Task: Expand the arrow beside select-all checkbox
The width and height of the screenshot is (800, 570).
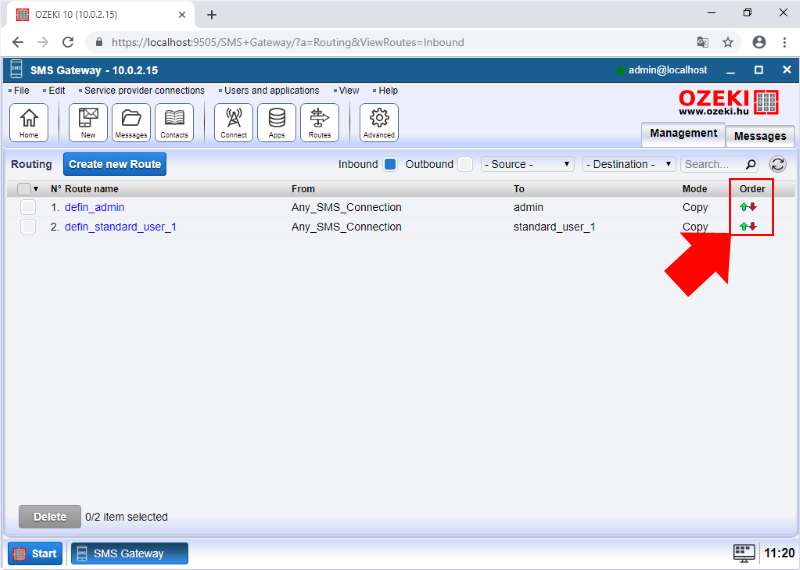Action: (36, 189)
